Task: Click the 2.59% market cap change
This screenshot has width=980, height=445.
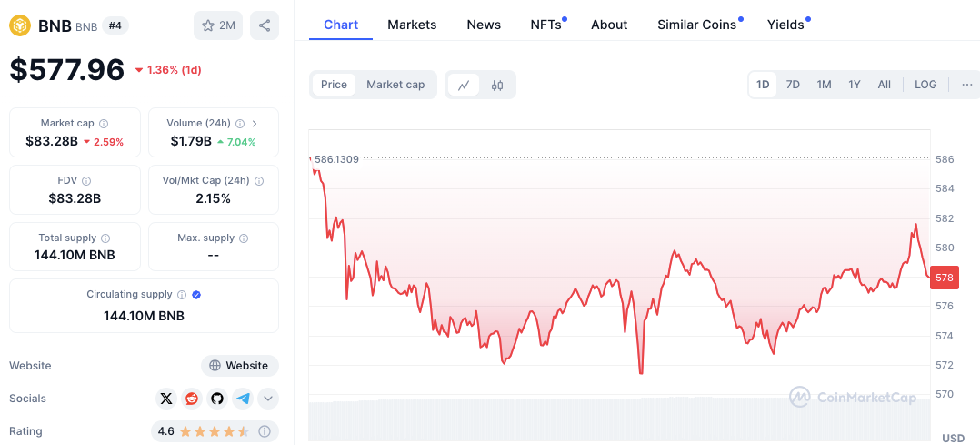Action: (x=108, y=141)
